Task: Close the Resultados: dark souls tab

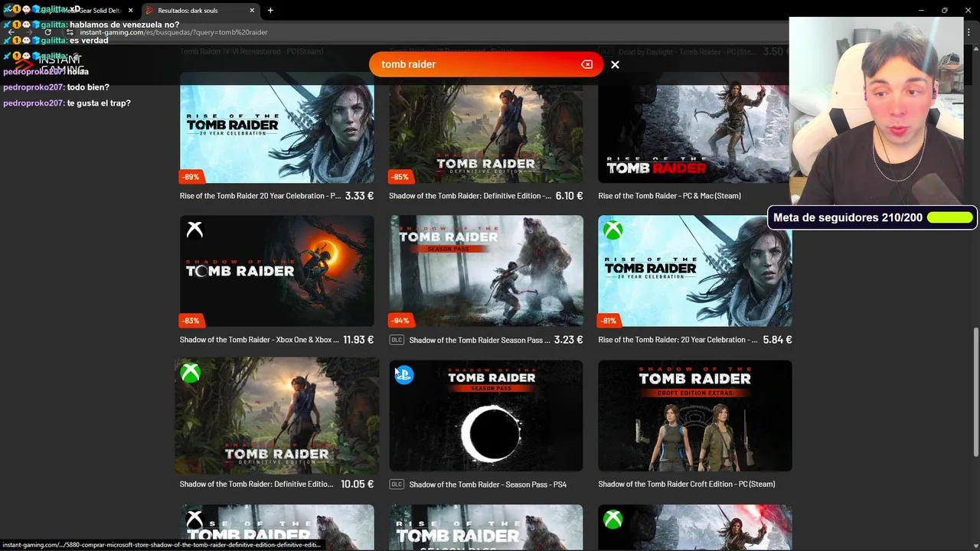Action: 252,11
